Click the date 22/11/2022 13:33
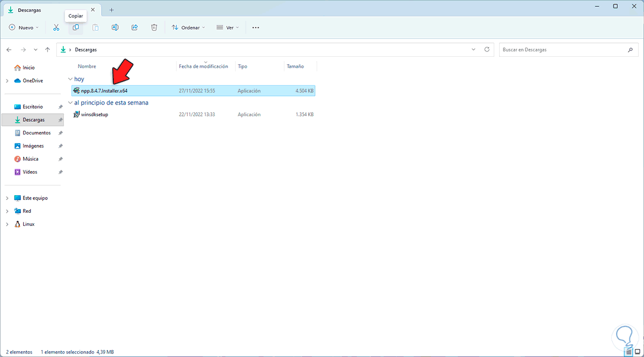Image resolution: width=644 pixels, height=357 pixels. [197, 114]
